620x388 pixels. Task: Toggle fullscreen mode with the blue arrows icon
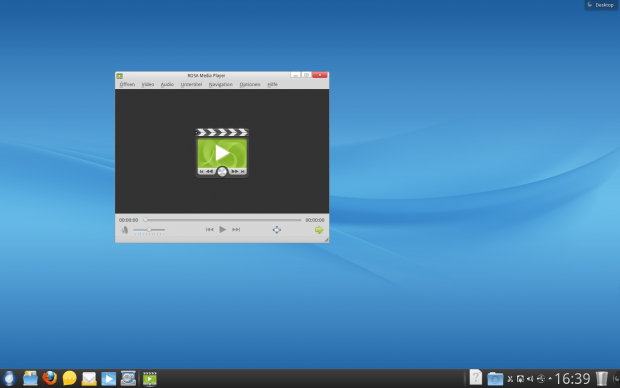click(277, 230)
